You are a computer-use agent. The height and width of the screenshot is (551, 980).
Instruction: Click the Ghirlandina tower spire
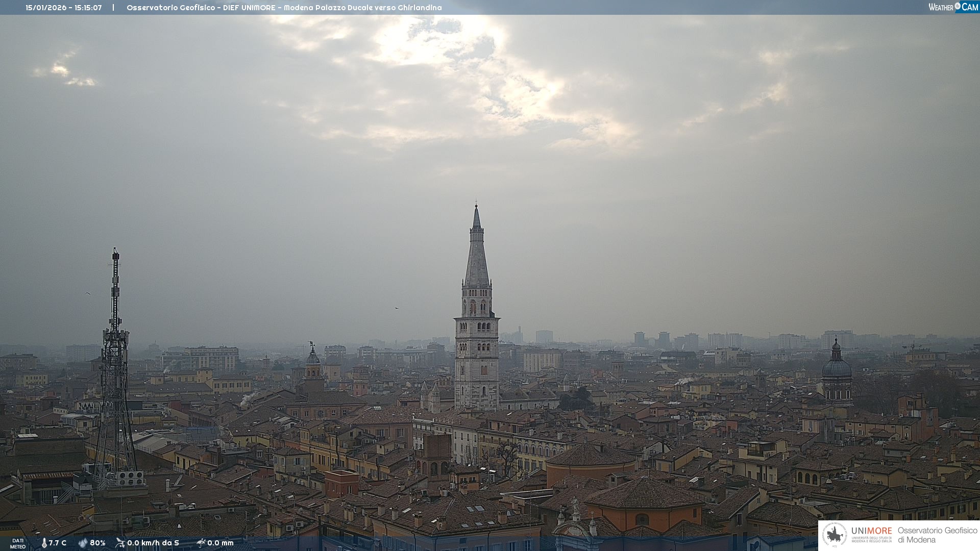coord(477,255)
